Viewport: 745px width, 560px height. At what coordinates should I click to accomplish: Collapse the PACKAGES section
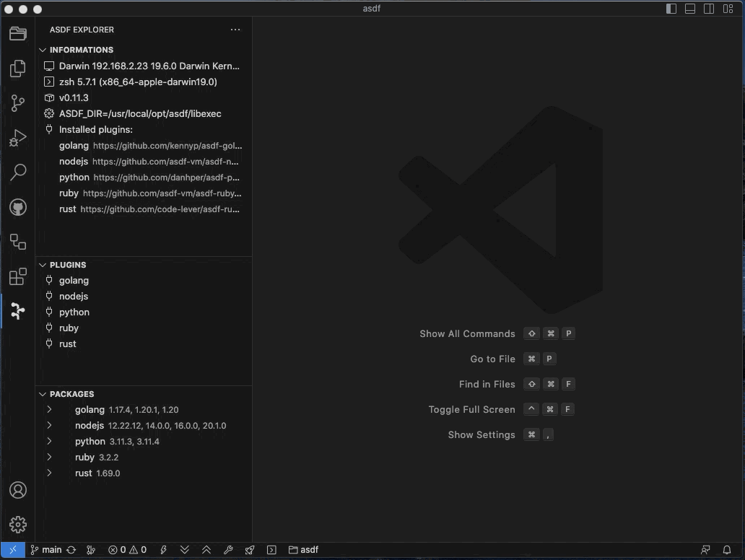coord(144,394)
